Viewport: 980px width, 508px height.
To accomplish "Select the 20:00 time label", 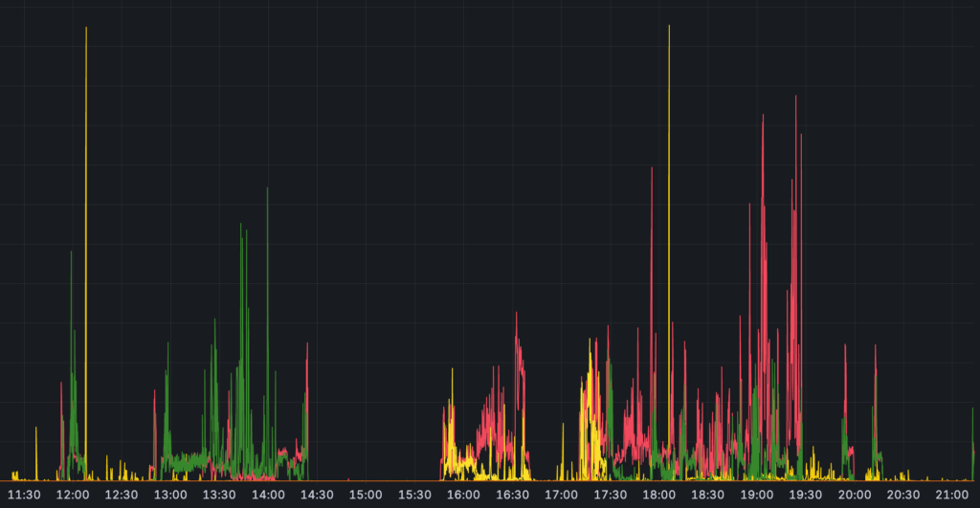I will (x=854, y=495).
